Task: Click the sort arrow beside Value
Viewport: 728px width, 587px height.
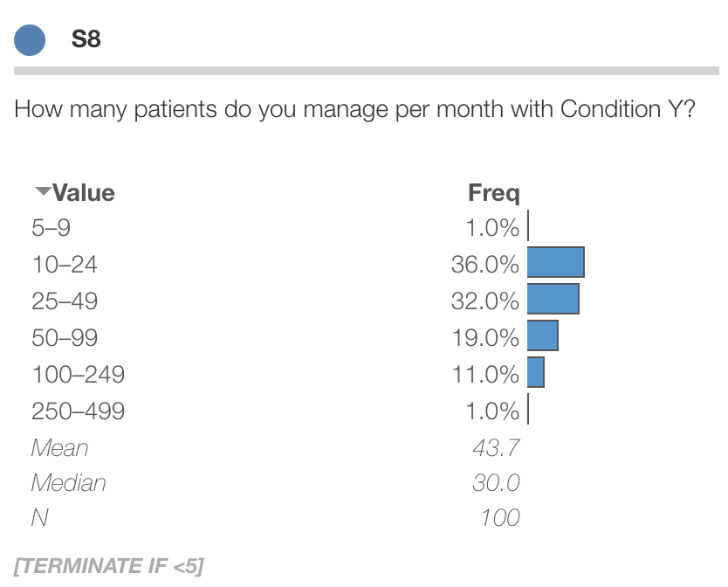Action: click(41, 191)
